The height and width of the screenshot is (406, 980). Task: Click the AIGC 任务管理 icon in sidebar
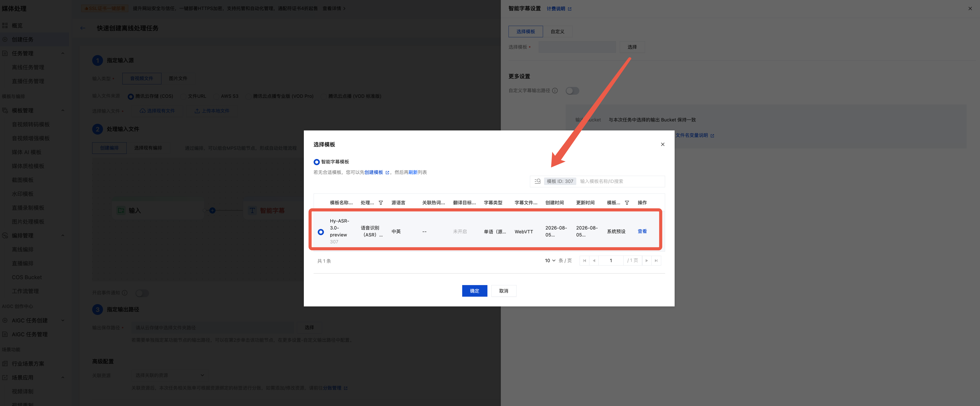coord(5,334)
